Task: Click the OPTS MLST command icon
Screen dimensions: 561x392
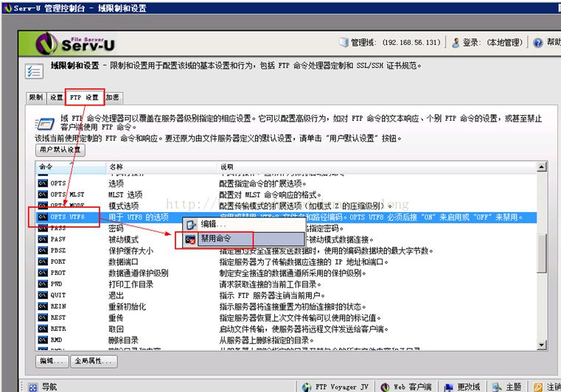Action: 43,195
